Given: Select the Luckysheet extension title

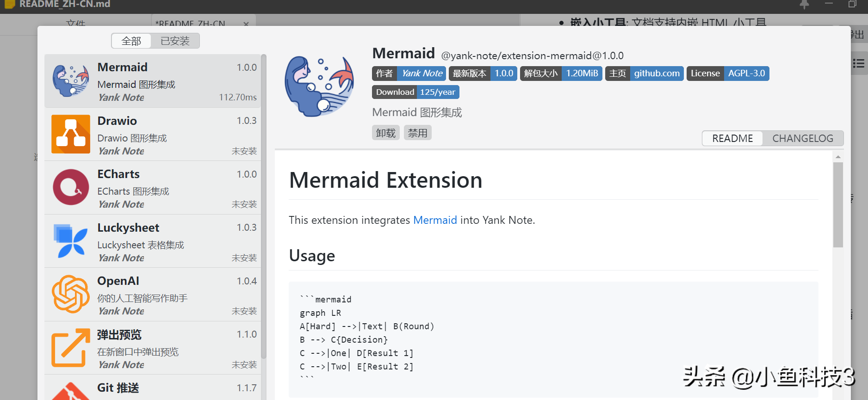Looking at the screenshot, I should [128, 228].
